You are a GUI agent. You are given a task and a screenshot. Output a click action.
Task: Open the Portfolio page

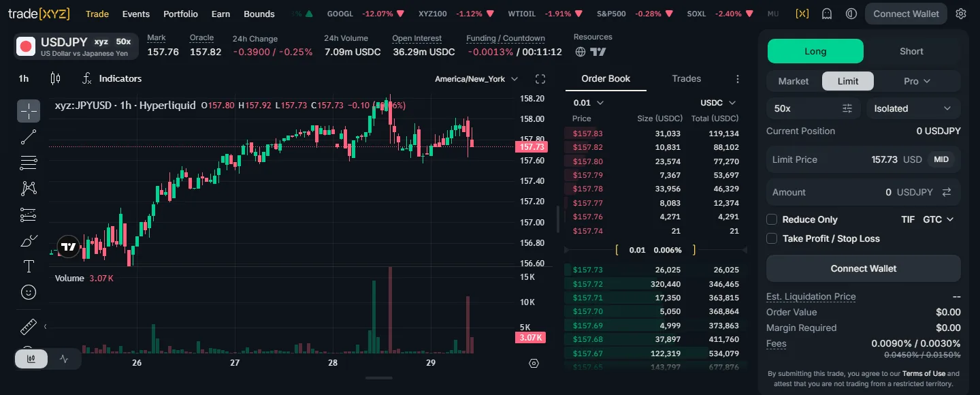point(181,14)
